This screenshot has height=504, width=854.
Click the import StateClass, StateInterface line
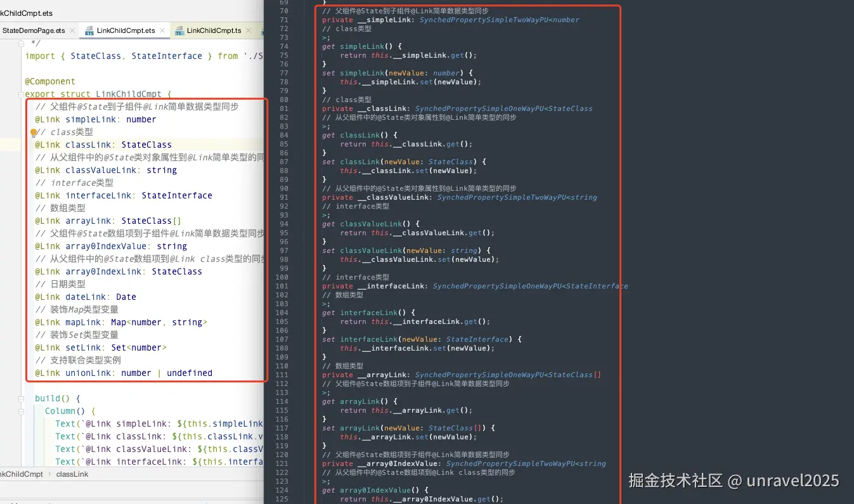(x=144, y=56)
